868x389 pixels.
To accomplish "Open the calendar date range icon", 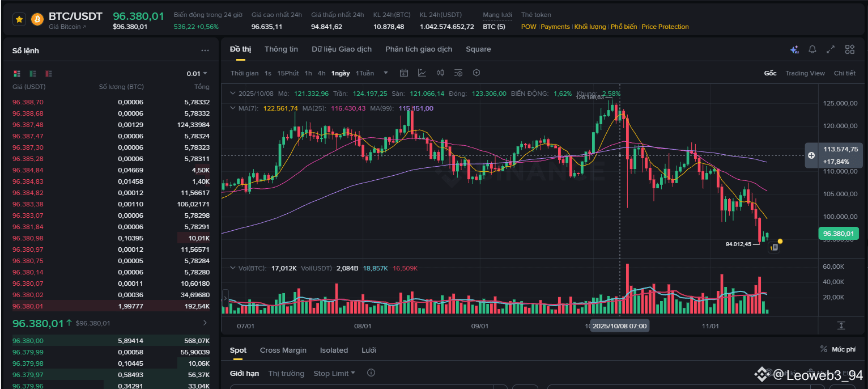I will point(404,73).
